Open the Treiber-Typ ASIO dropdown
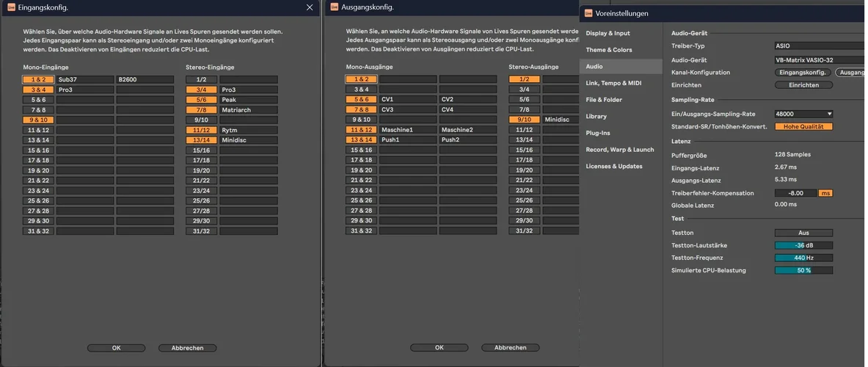 click(x=818, y=46)
